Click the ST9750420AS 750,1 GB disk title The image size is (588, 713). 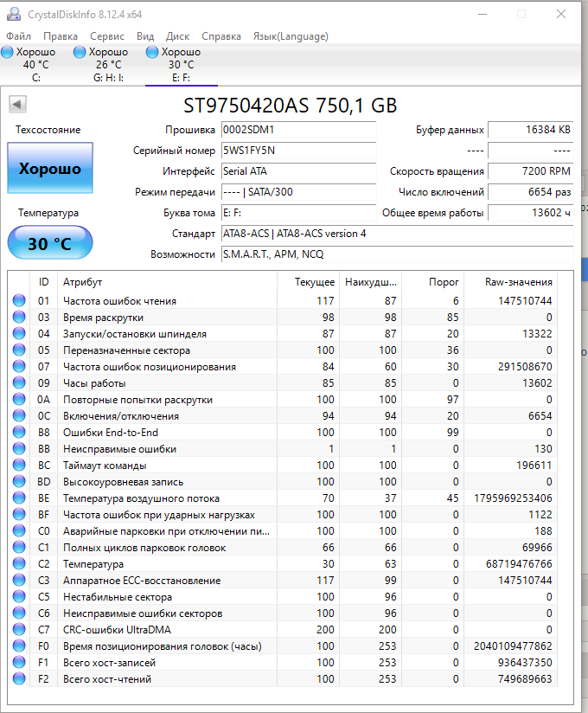click(291, 106)
